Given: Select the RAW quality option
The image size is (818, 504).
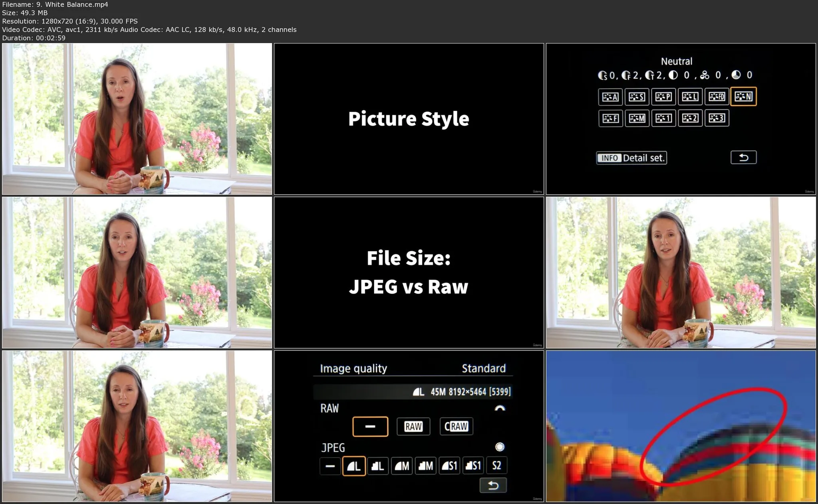Looking at the screenshot, I should coord(413,427).
